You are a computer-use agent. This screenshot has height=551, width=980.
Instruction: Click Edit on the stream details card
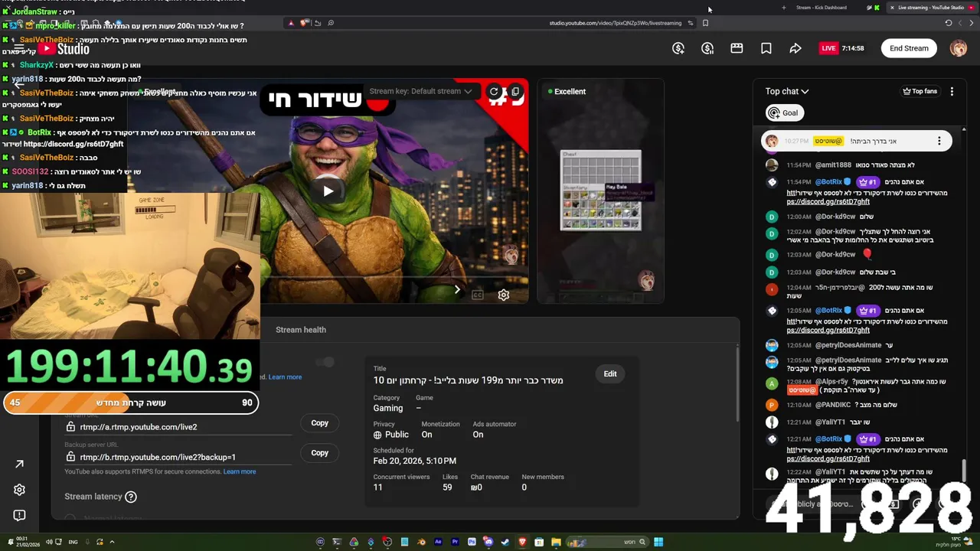coord(610,374)
